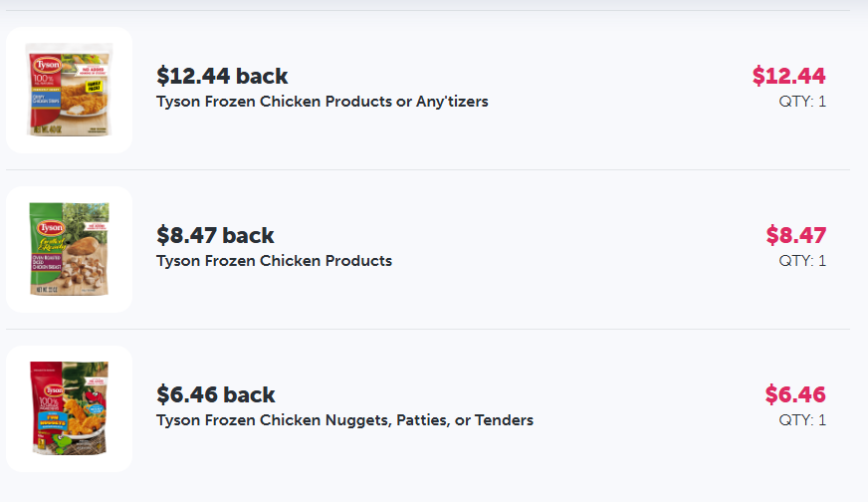This screenshot has height=502, width=868.
Task: Click the $12.44 back offer heading
Action: pyautogui.click(x=222, y=76)
